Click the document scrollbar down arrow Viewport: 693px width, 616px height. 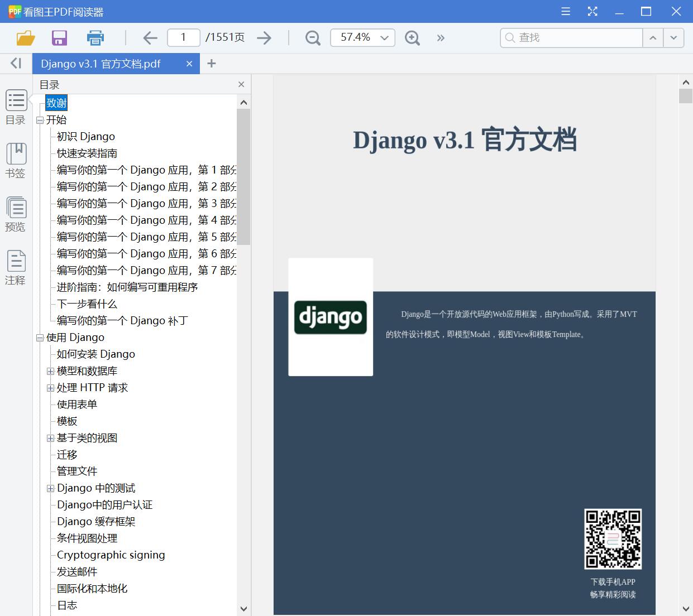pos(686,609)
